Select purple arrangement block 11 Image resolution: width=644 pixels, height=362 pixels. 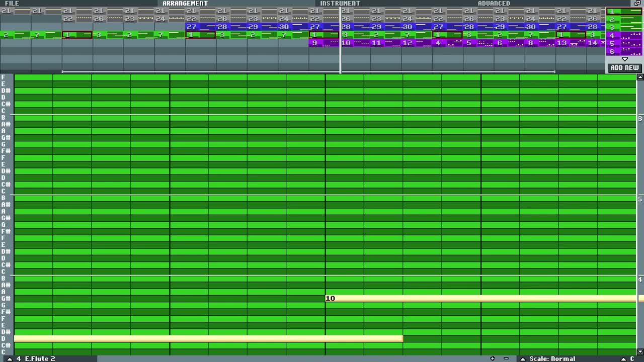386,43
